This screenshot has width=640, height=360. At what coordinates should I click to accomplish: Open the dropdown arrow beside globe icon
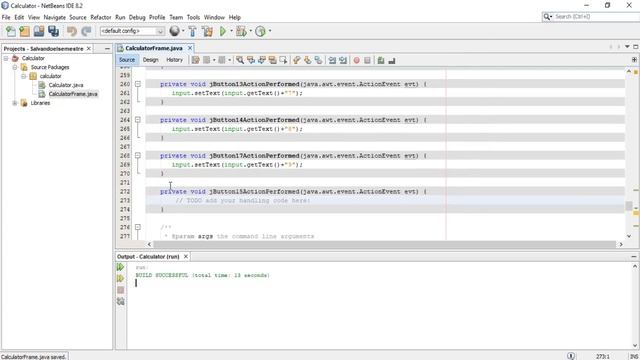click(x=183, y=31)
